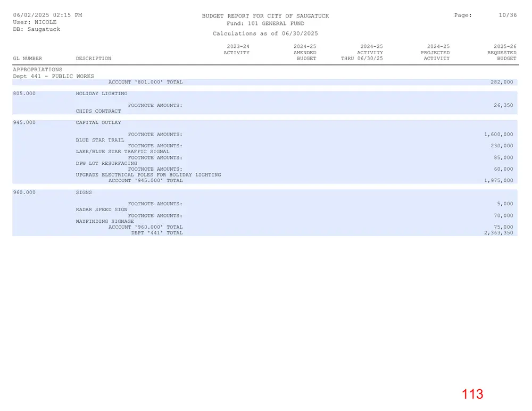This screenshot has height=411, width=532.
Task: Click the amount 26,350
Action: tap(503, 105)
